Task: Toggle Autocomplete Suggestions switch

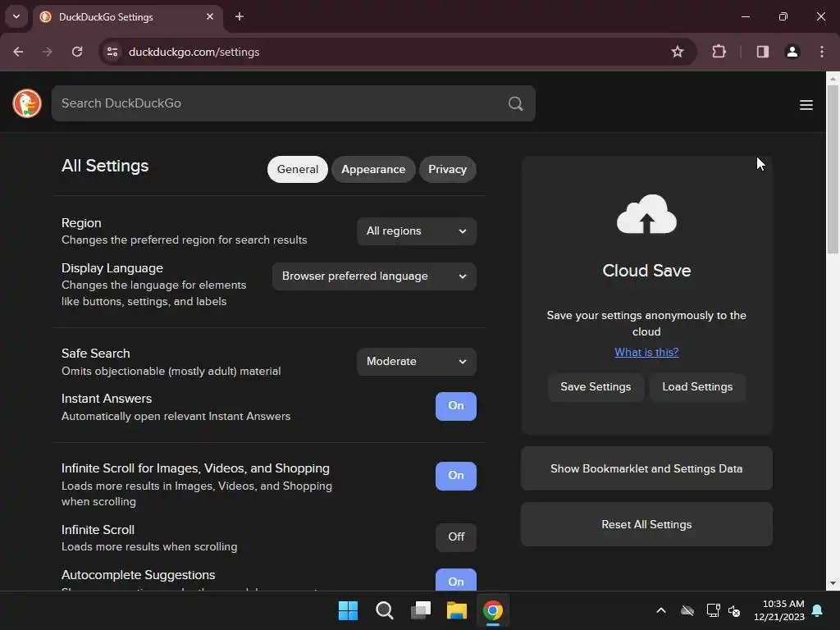Action: (x=456, y=580)
